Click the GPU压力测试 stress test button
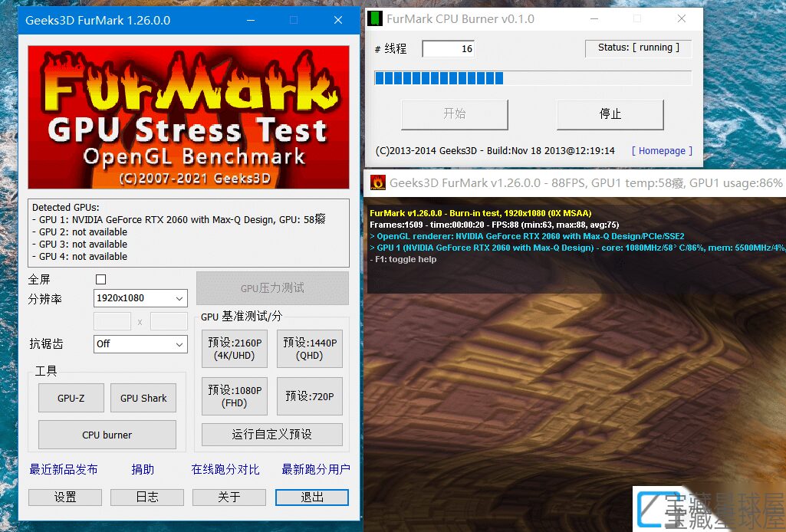 pyautogui.click(x=272, y=288)
